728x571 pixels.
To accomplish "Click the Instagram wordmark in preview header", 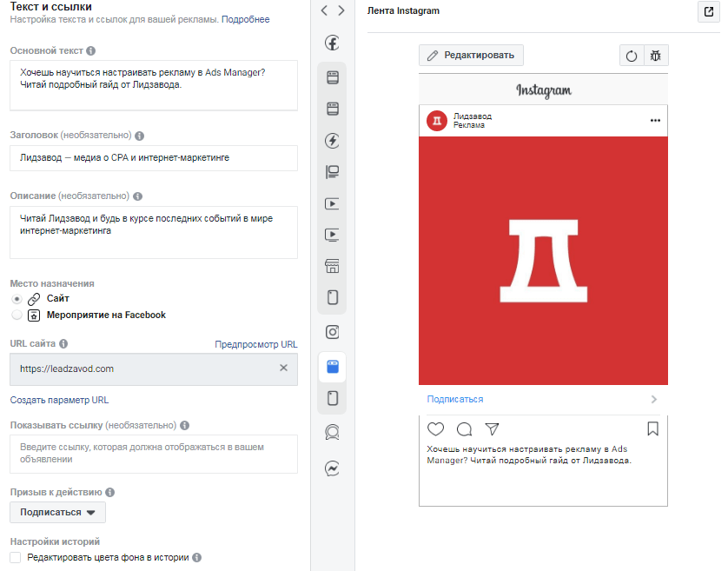I will (x=543, y=90).
